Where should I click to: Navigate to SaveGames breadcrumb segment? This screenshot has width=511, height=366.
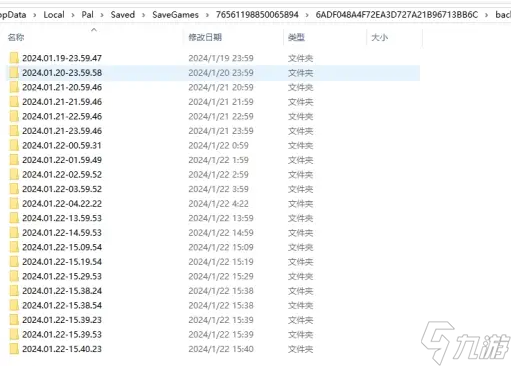pyautogui.click(x=175, y=15)
